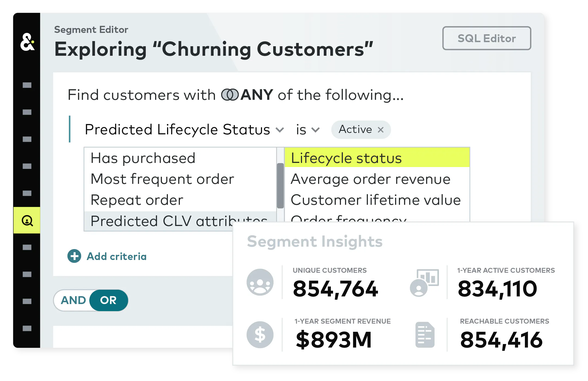Screen dimensions: 588x381
Task: Click the attribute list scrollbar thumb
Action: click(280, 186)
